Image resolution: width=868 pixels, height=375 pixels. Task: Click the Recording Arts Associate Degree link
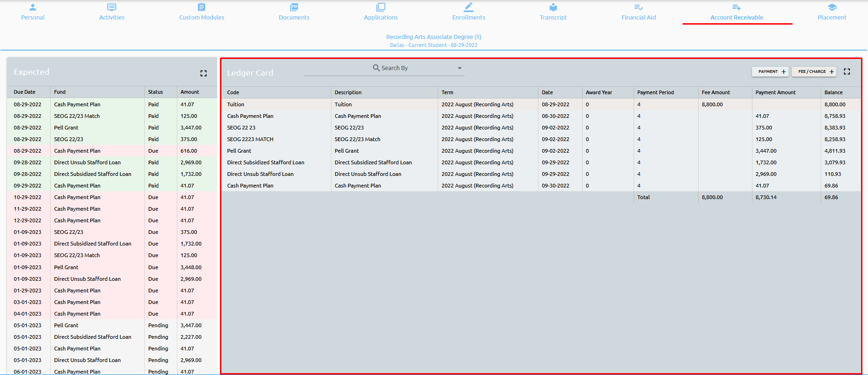tap(434, 37)
